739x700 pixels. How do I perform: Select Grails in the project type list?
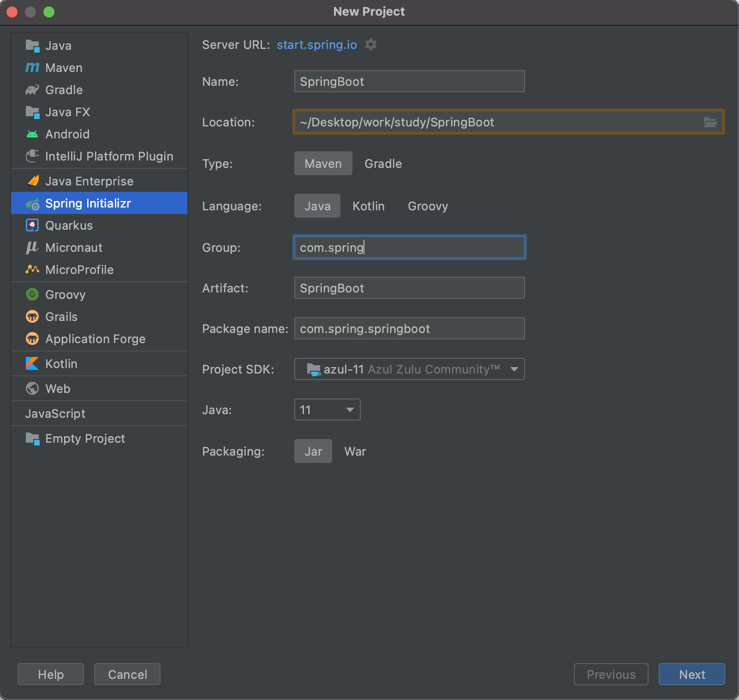pyautogui.click(x=99, y=317)
